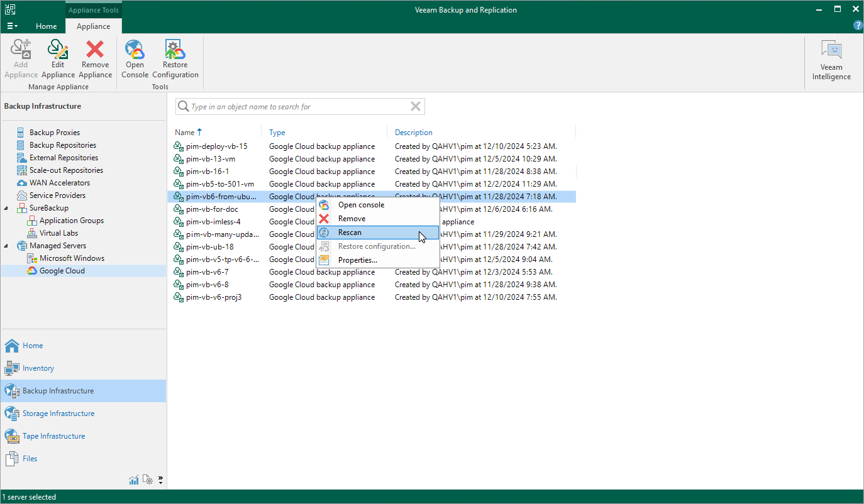864x504 pixels.
Task: Select the pim-vb-16-1 appliance row
Action: (x=374, y=172)
